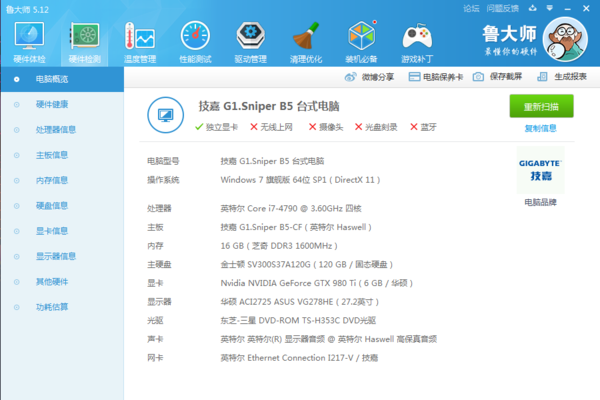Viewport: 600px width, 400px height.
Task: Open the 装机必备 software box icon
Action: [362, 41]
